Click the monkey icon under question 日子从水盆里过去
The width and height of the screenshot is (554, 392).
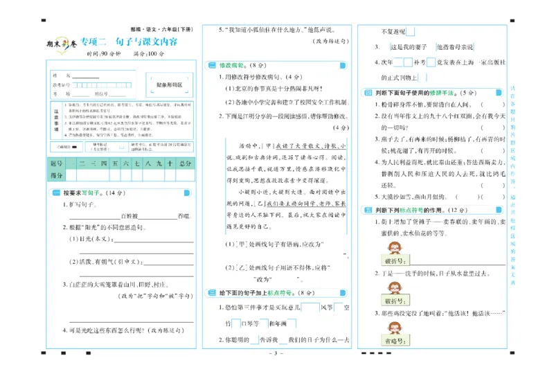click(x=394, y=287)
